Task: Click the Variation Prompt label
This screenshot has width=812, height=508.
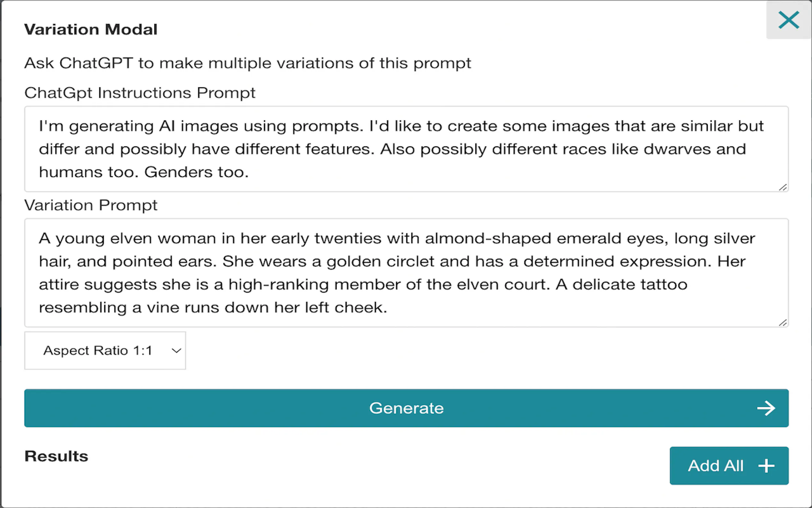Action: [91, 205]
